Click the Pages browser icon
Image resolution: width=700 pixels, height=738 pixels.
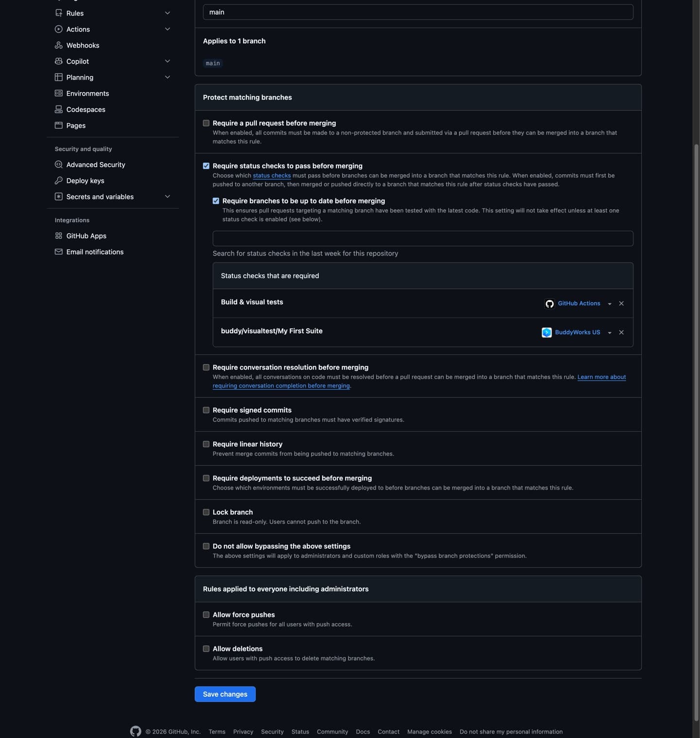58,125
